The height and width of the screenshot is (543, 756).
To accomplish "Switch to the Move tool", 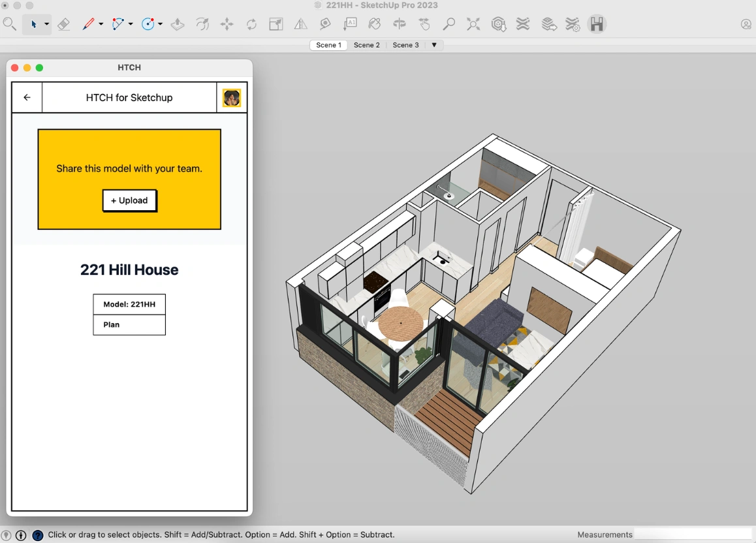I will click(227, 24).
